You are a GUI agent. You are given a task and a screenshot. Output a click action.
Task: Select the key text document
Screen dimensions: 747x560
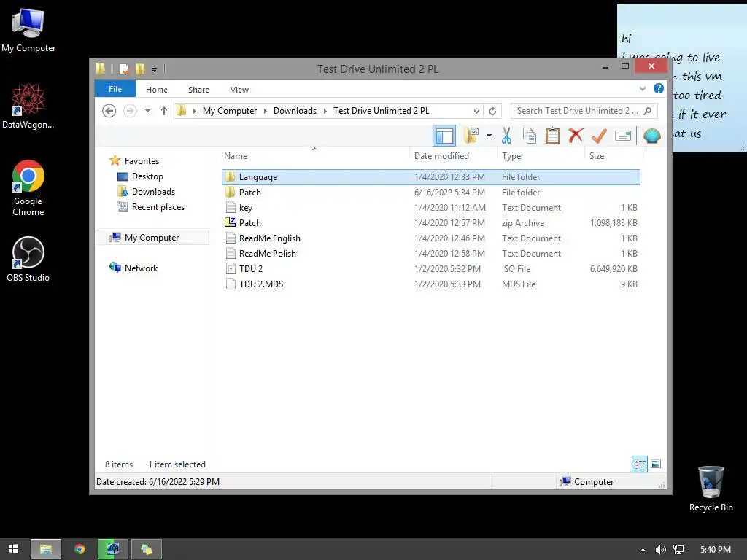coord(431,208)
